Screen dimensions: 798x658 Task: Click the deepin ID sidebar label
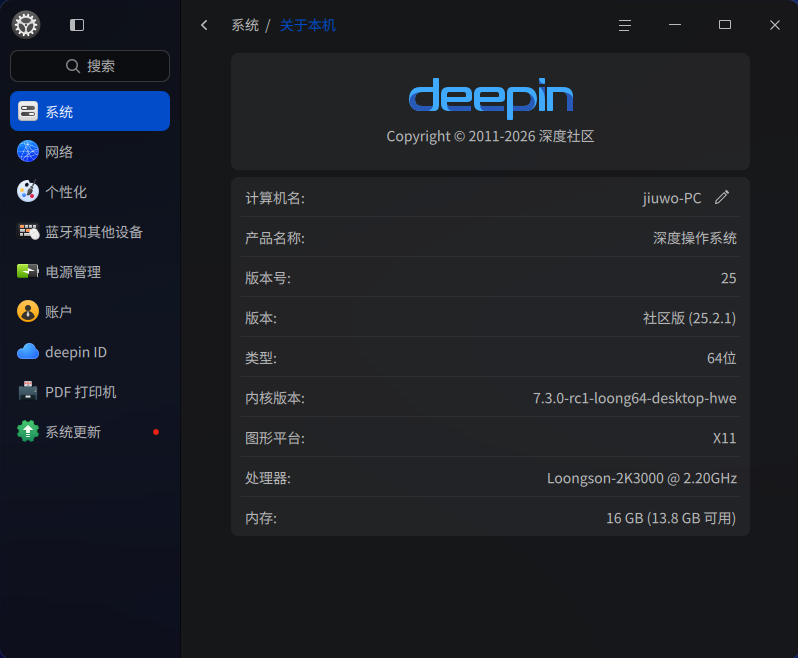(76, 352)
